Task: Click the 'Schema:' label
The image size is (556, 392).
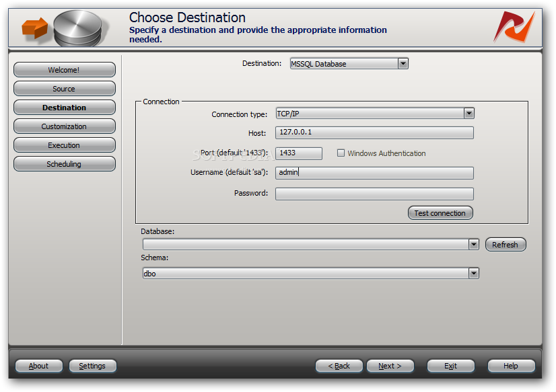Action: (x=155, y=258)
